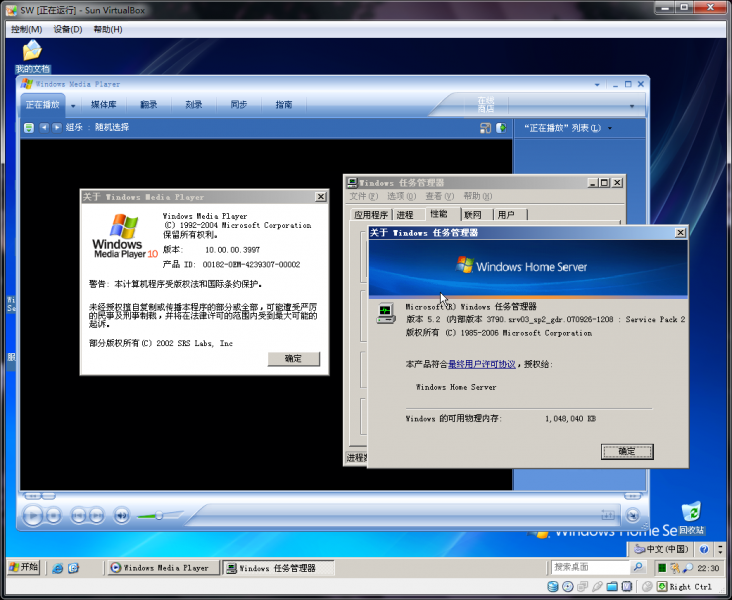Open the Performance tab (性能) in Task Manager
Viewport: 732px width, 600px height.
pos(439,214)
